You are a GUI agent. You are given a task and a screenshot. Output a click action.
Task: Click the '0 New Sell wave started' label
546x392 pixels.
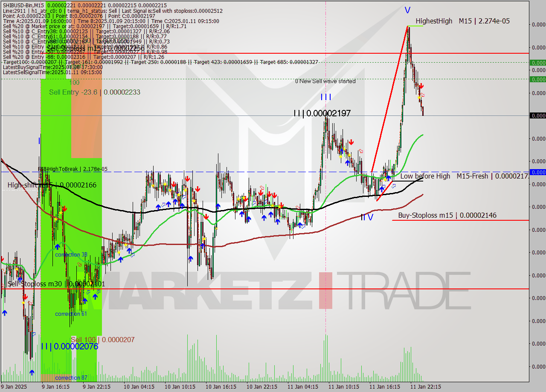(325, 81)
